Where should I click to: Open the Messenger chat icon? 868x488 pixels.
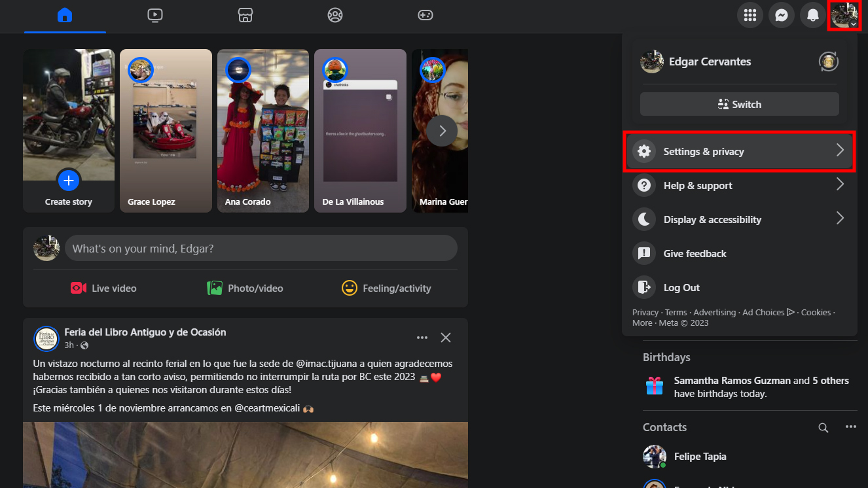tap(781, 15)
